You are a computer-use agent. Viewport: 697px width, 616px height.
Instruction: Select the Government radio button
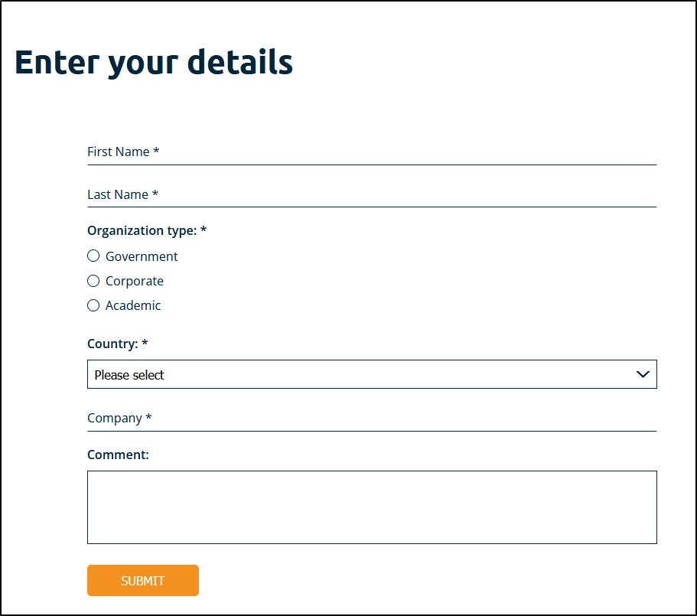(93, 256)
